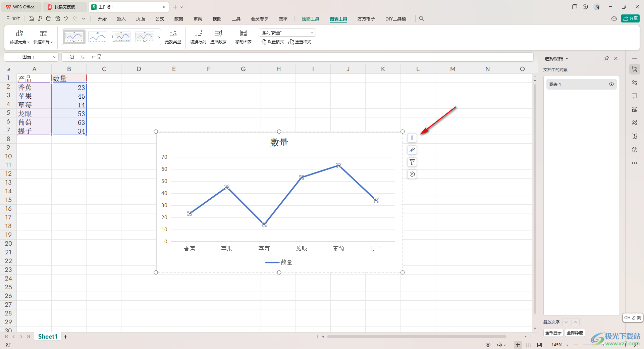644x349 pixels.
Task: Toggle full screen icon in status bar
Action: point(636,345)
